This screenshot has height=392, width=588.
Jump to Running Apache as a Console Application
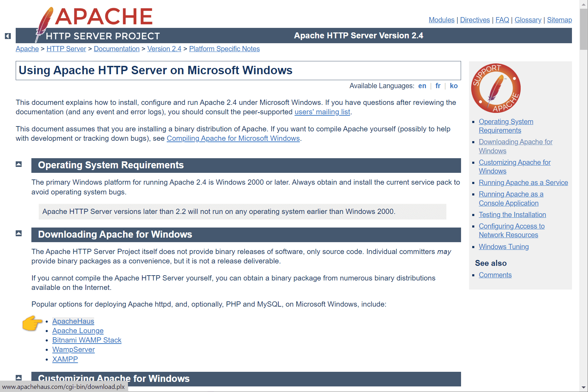tap(511, 199)
